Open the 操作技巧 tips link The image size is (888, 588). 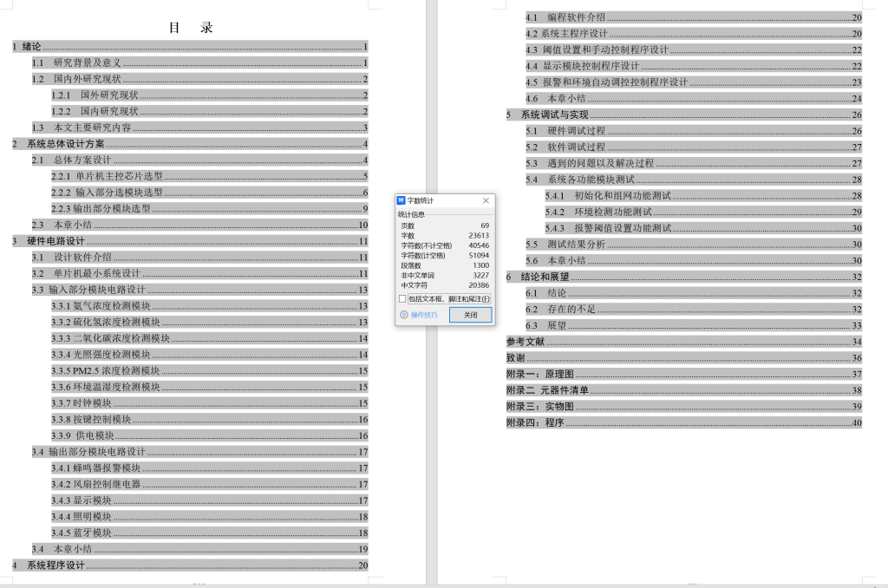[424, 315]
